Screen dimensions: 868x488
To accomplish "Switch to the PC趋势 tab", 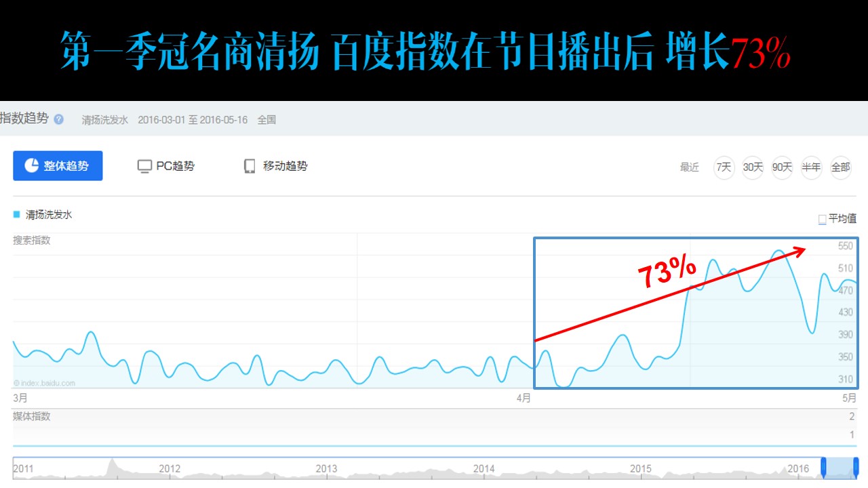I will pyautogui.click(x=166, y=166).
